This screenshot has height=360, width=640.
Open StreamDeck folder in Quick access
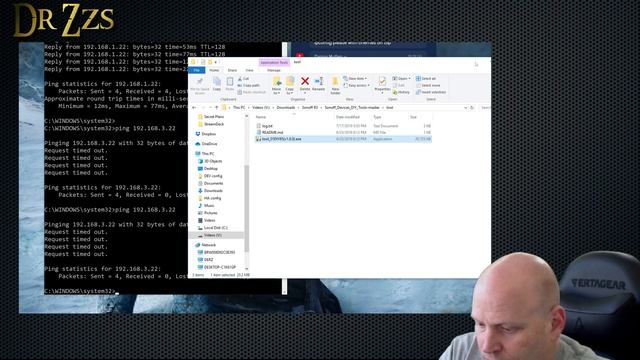coord(211,124)
